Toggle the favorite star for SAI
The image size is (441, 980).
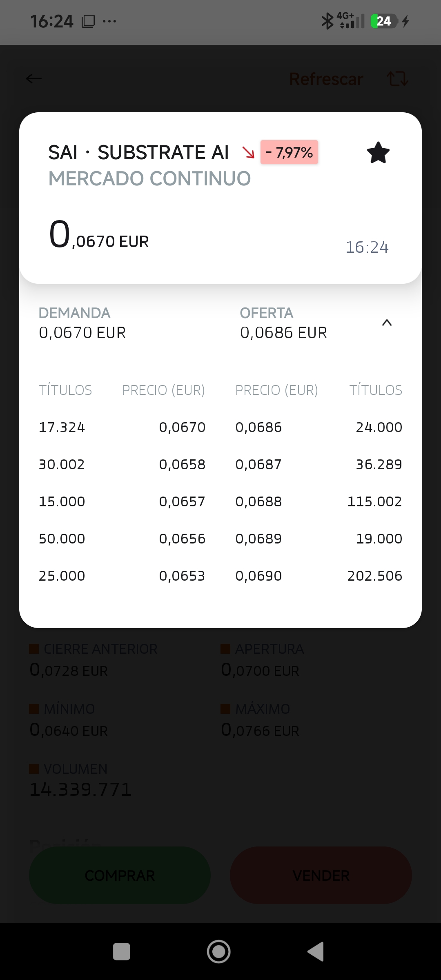[x=378, y=153]
